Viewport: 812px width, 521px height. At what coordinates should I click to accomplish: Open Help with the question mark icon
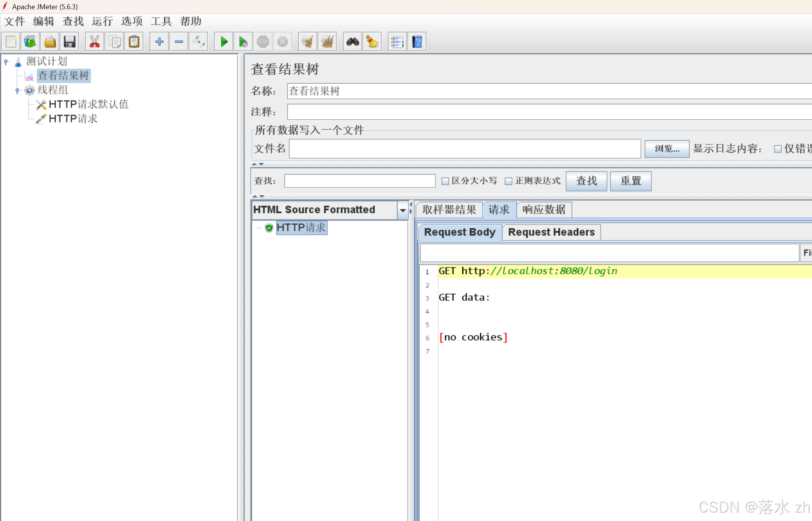tap(417, 41)
